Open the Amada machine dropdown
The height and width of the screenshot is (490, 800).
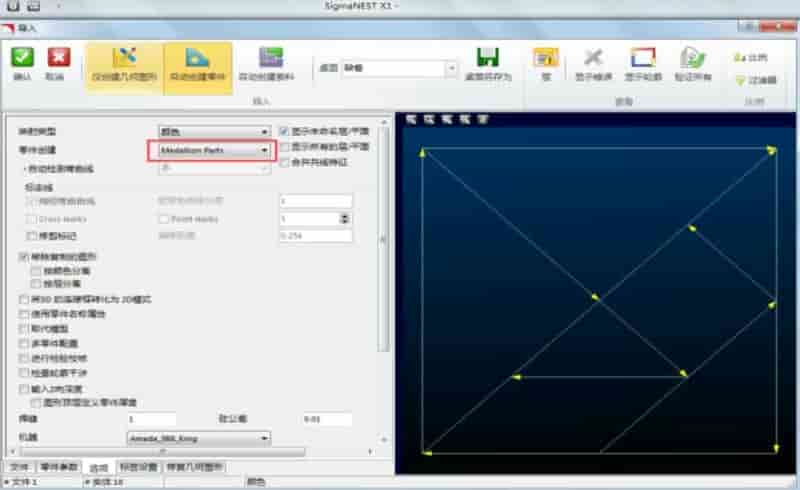click(x=198, y=438)
